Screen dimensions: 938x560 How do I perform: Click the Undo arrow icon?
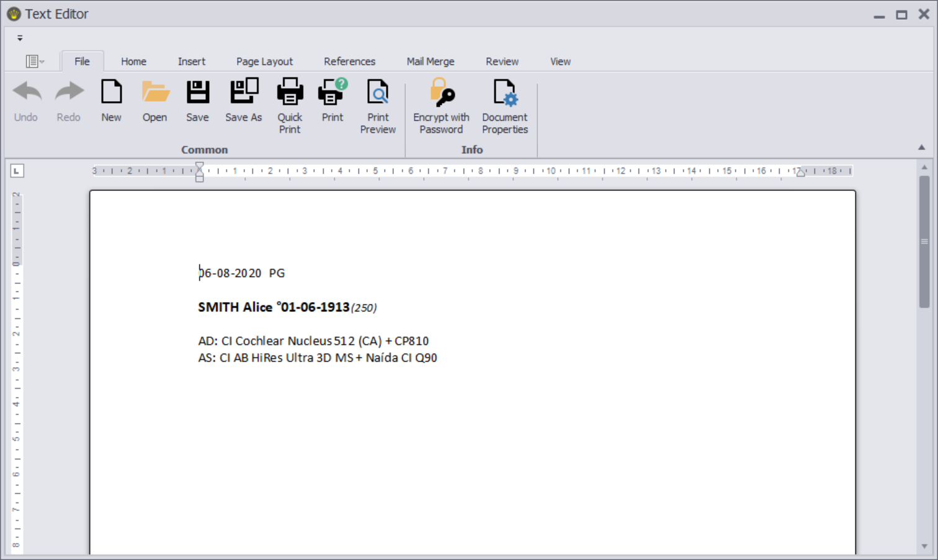coord(27,92)
